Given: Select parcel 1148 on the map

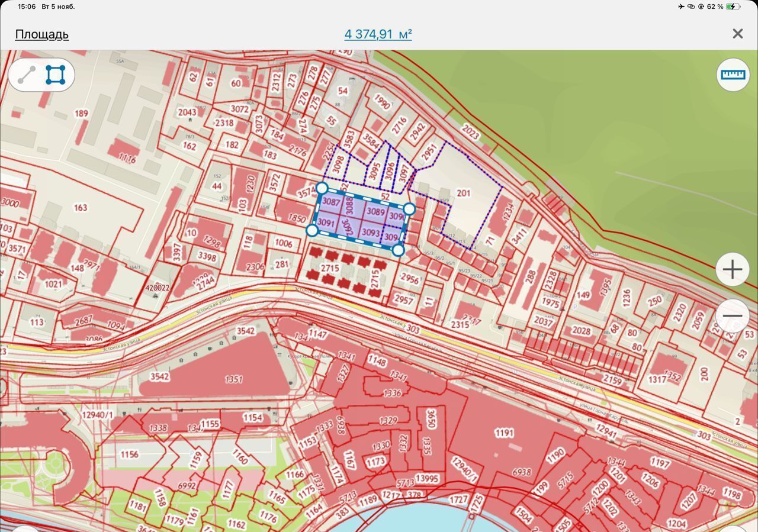Looking at the screenshot, I should [x=377, y=359].
